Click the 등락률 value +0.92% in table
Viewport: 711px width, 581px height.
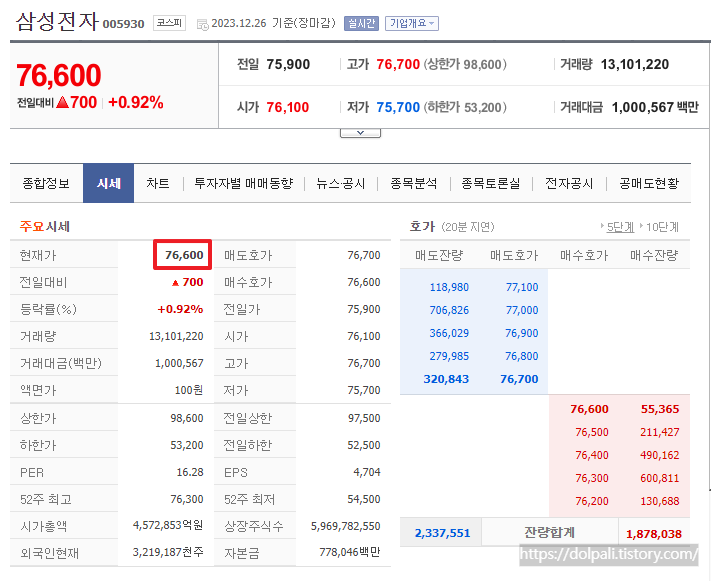pyautogui.click(x=180, y=309)
